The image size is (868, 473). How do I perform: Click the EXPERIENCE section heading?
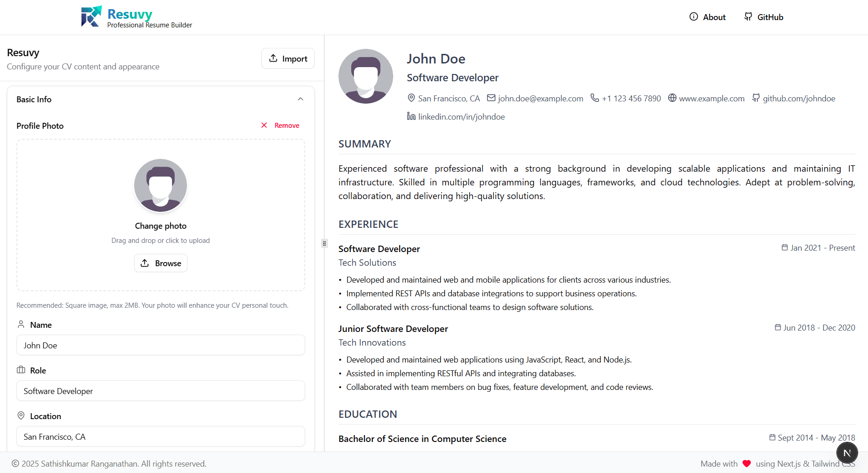click(369, 225)
